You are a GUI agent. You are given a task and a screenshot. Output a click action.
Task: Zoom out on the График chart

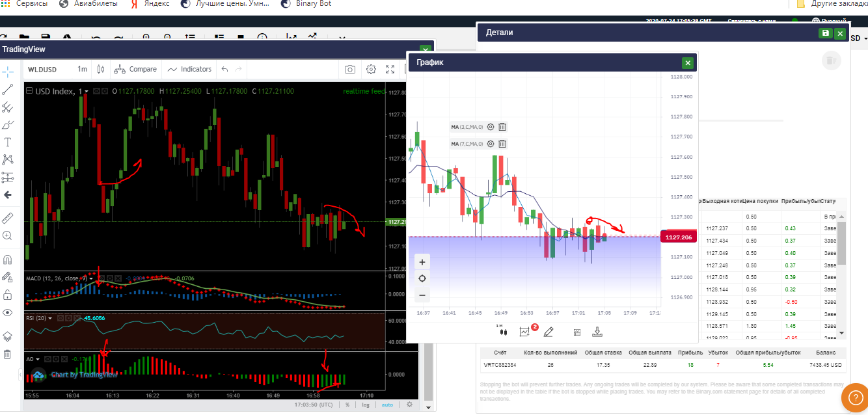422,295
